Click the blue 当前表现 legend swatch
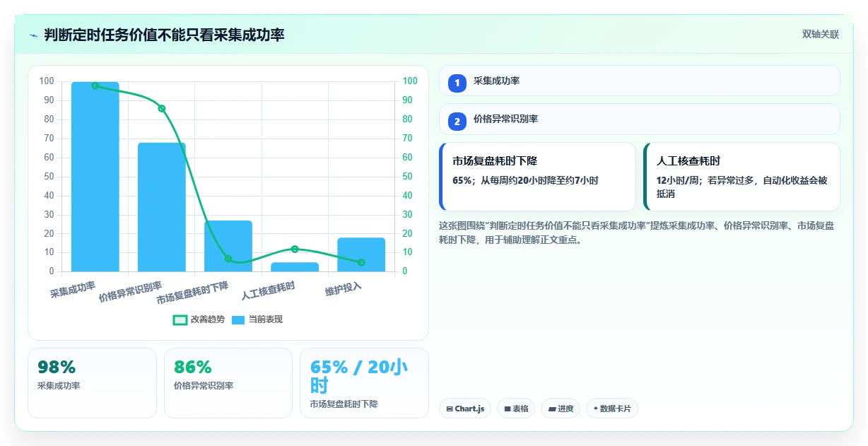Screen dimensions: 868x446 239,320
